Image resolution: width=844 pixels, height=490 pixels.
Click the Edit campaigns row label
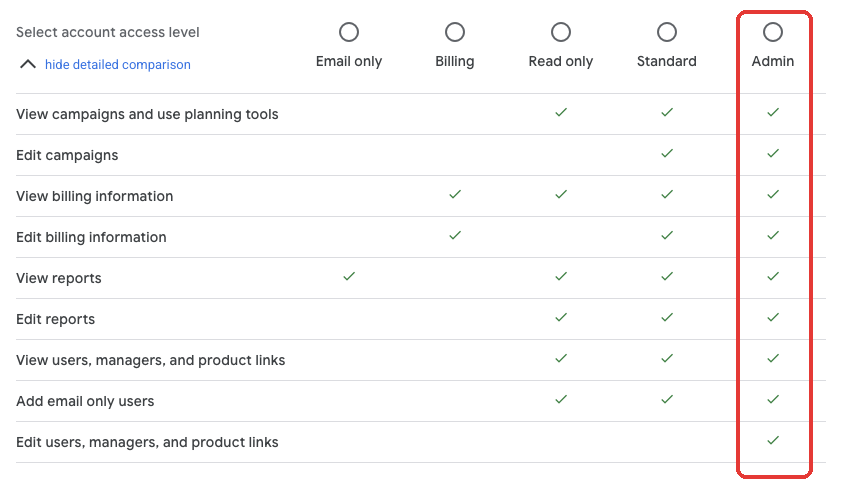67,155
